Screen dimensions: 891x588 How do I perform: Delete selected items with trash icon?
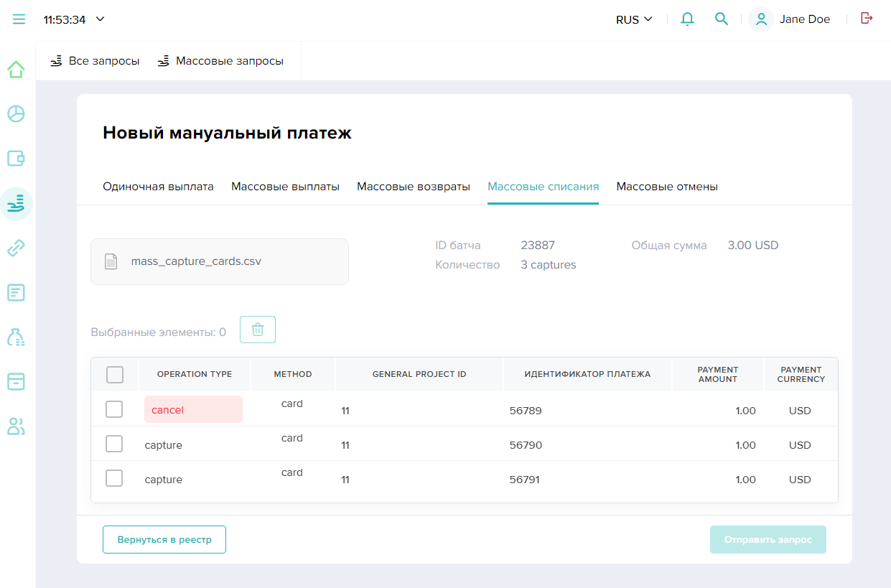click(x=258, y=330)
